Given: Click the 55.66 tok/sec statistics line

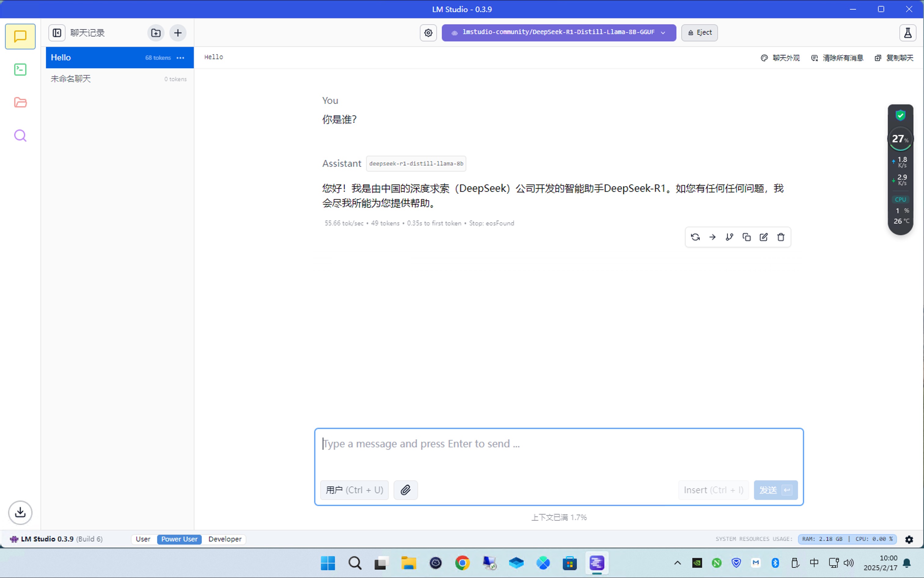Looking at the screenshot, I should 419,223.
